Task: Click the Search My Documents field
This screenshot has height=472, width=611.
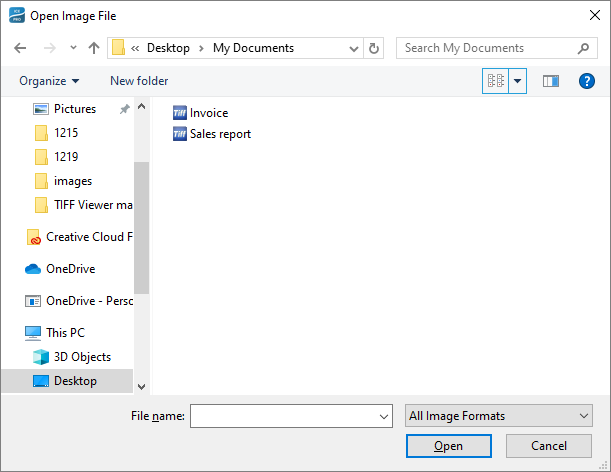Action: tap(487, 48)
